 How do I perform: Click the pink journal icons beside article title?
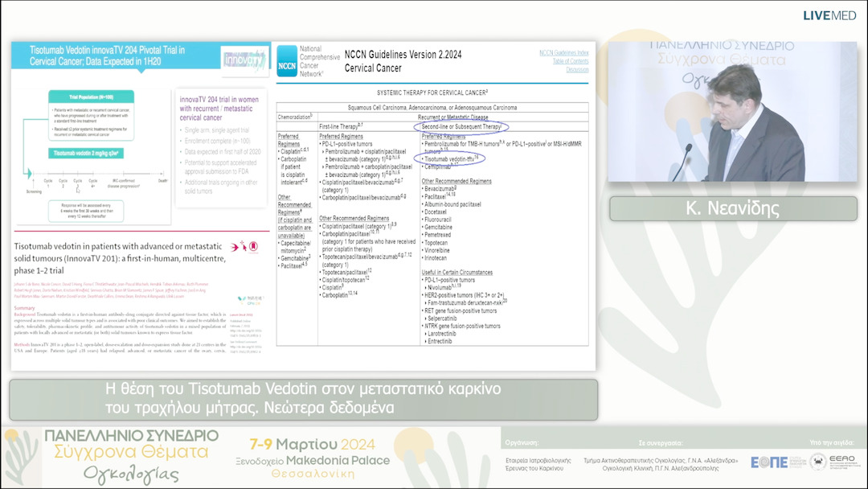pyautogui.click(x=250, y=248)
